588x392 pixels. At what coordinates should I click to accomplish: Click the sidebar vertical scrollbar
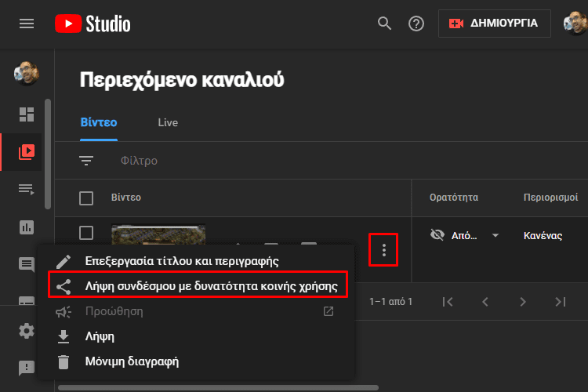tap(48, 154)
